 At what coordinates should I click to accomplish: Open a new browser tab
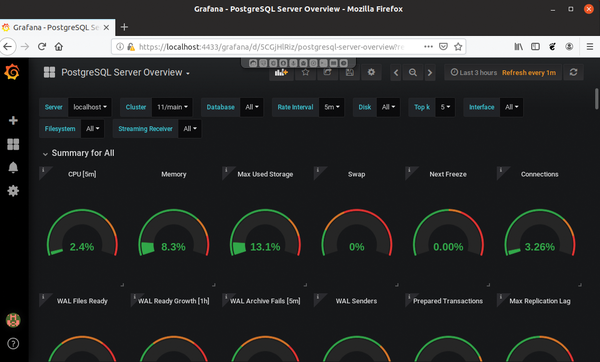124,27
